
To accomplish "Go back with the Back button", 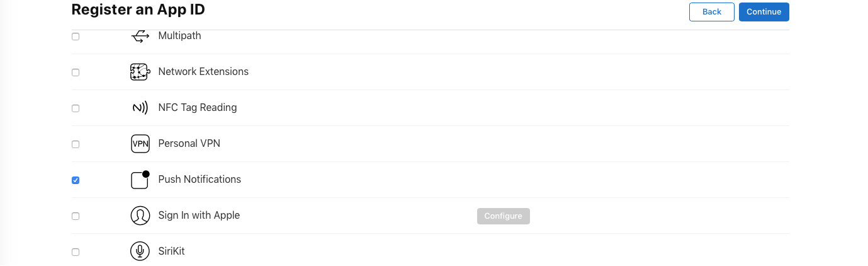I will coord(712,12).
